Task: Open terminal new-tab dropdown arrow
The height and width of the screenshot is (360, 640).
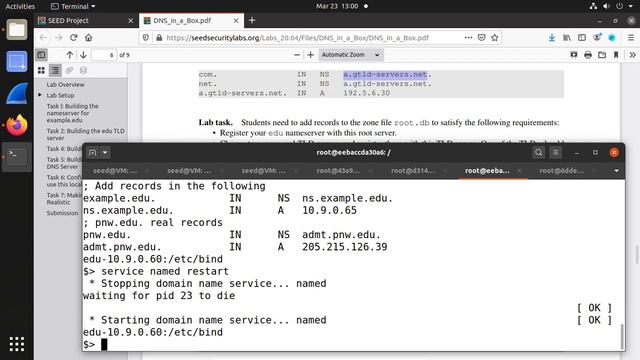Action: pos(105,153)
